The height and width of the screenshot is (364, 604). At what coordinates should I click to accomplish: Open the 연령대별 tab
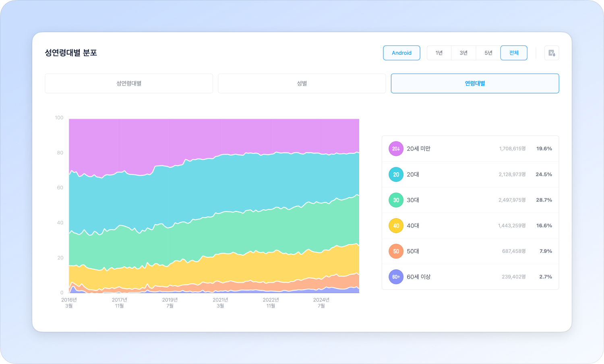(x=475, y=83)
